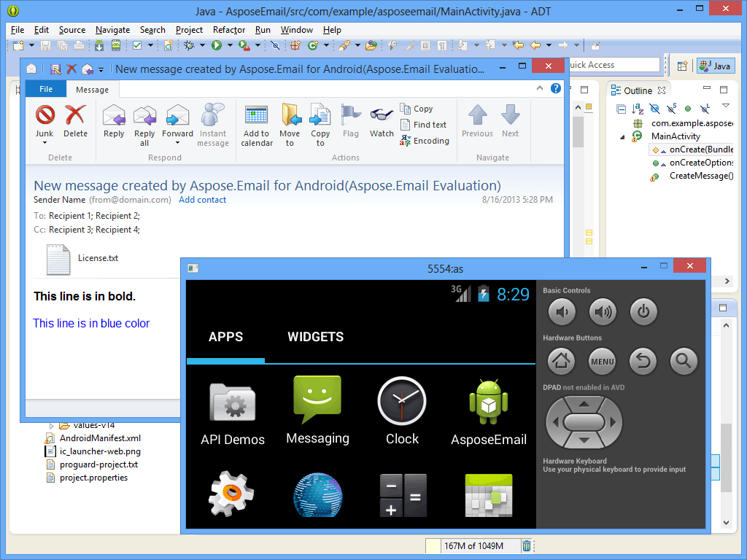Switch to the File tab in message window

pyautogui.click(x=46, y=89)
